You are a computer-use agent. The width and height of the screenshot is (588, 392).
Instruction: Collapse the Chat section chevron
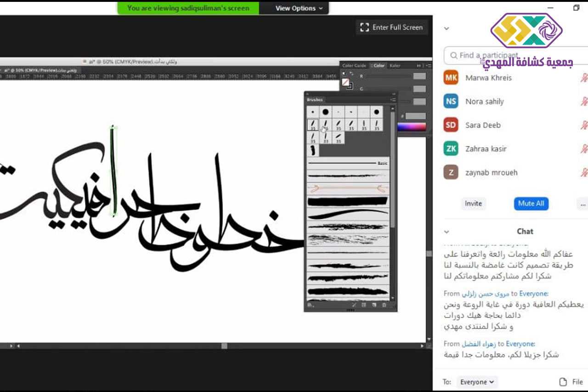pos(447,232)
